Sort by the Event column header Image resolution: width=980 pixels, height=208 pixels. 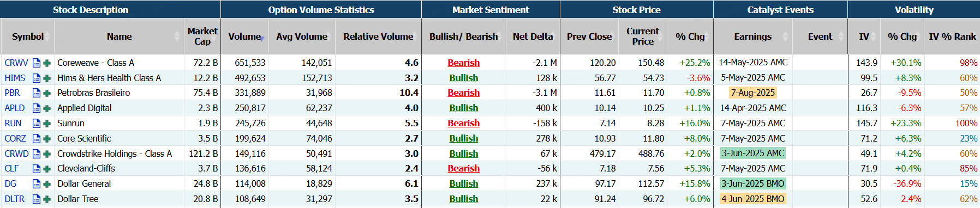pyautogui.click(x=820, y=36)
